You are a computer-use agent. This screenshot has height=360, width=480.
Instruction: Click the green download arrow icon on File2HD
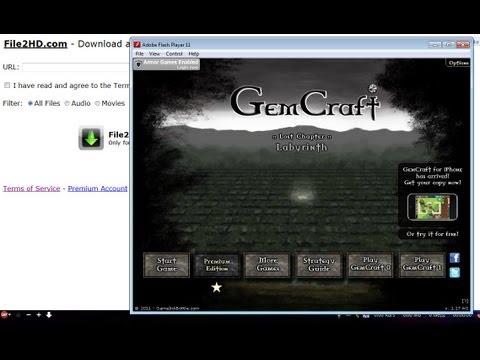[x=91, y=138]
